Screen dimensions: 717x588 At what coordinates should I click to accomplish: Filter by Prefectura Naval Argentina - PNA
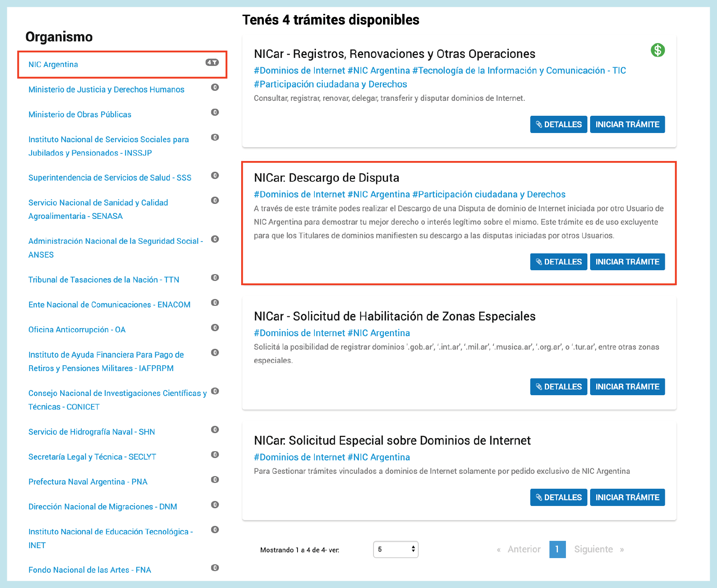[88, 482]
